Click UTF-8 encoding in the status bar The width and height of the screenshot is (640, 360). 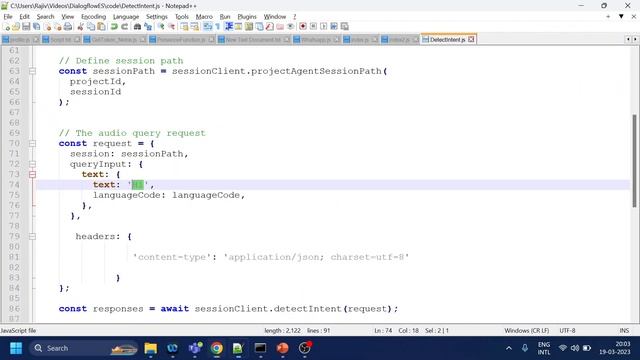567,331
